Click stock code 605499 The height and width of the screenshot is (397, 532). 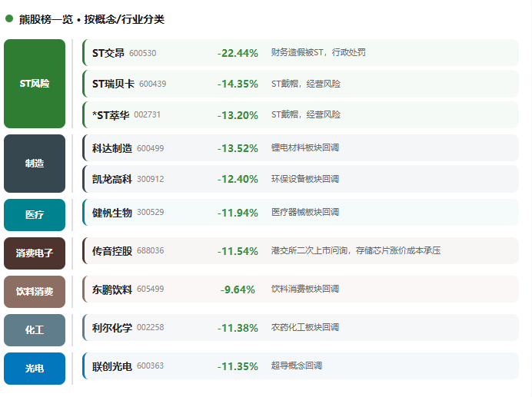pyautogui.click(x=151, y=289)
